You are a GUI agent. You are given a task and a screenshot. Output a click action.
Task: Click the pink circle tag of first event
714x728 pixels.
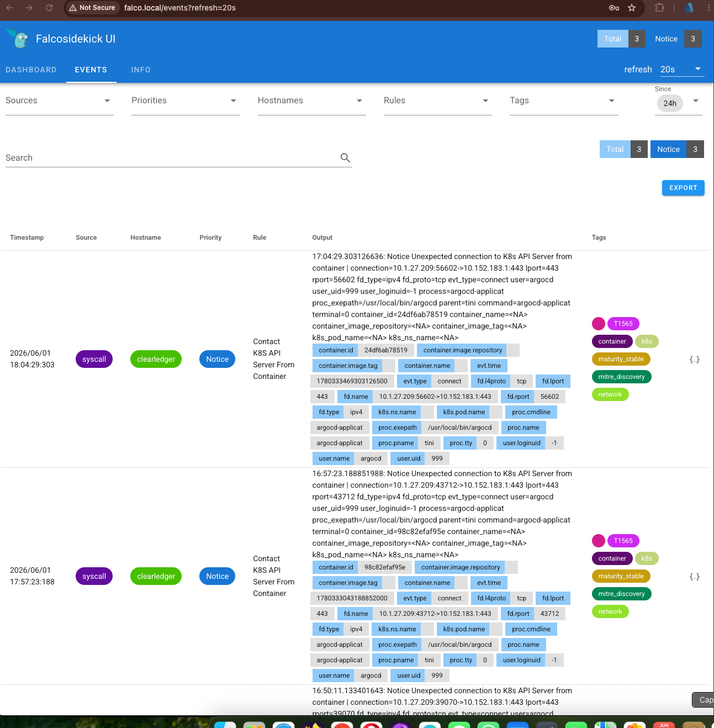coord(599,324)
